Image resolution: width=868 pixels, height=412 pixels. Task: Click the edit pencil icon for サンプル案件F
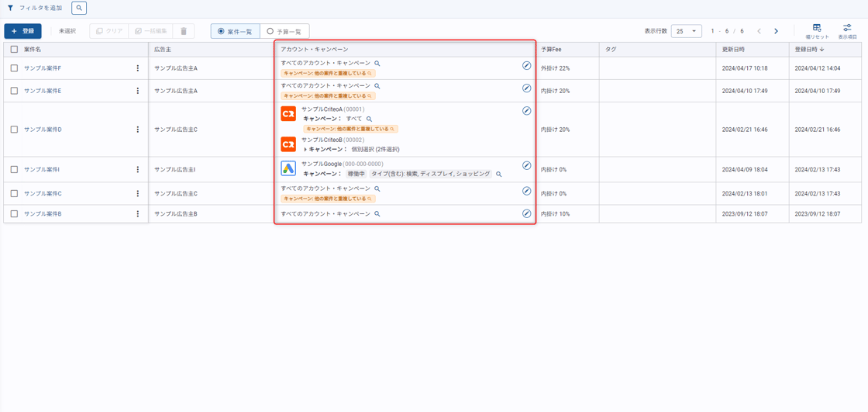pyautogui.click(x=526, y=66)
